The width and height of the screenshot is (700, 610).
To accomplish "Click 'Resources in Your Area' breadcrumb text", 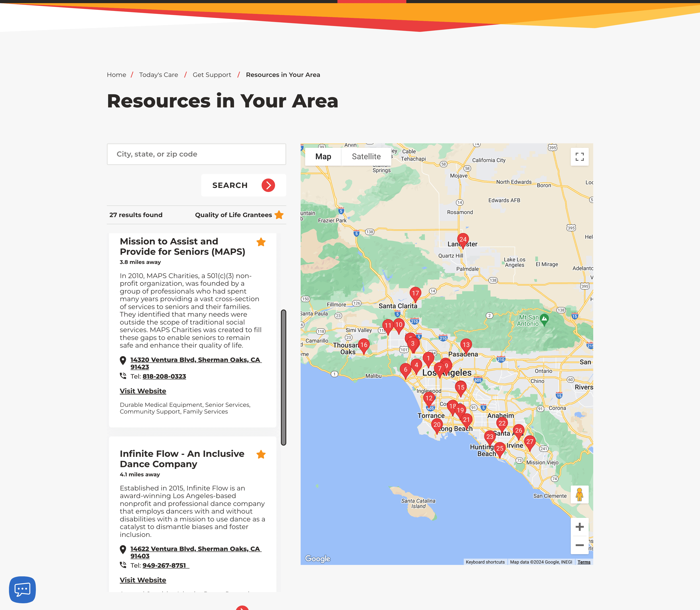I will point(283,74).
